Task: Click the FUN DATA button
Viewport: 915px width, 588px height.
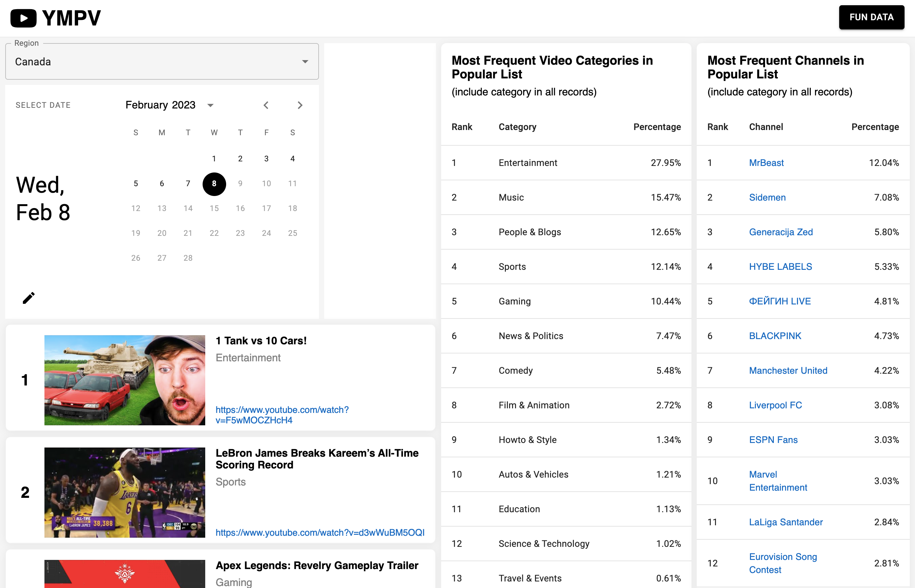Action: point(872,17)
